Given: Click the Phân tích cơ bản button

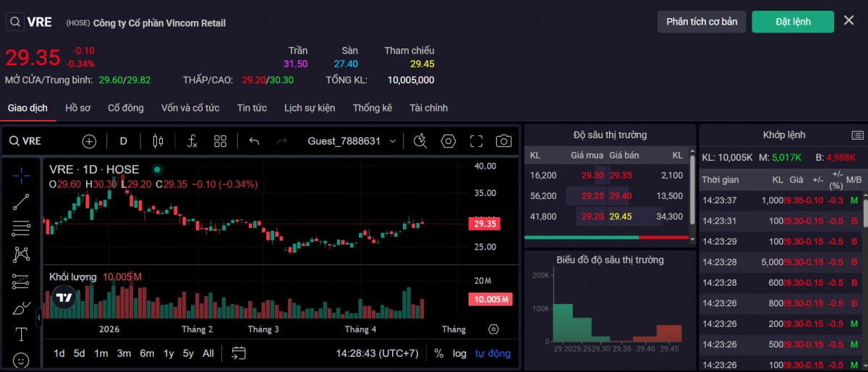Looking at the screenshot, I should (702, 22).
